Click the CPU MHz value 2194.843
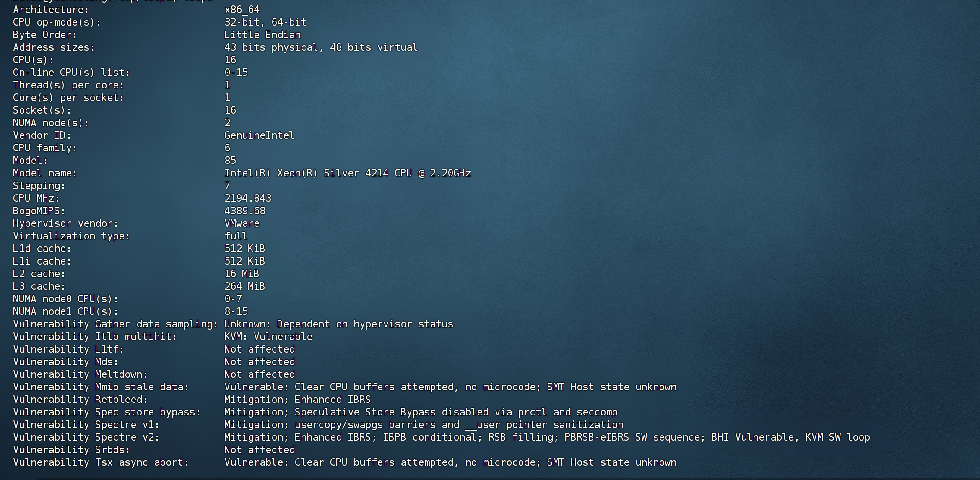 point(248,198)
